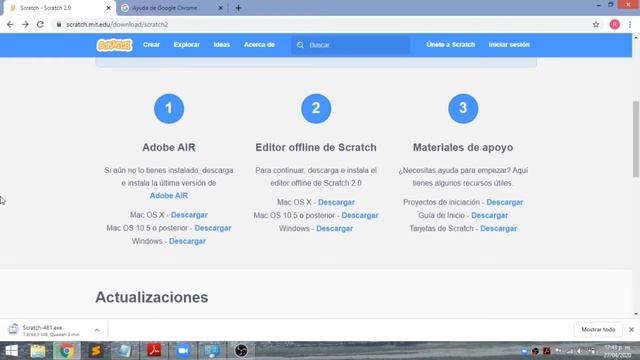Viewport: 640px width, 360px height.
Task: Download Scratch editor for Mac OS 10.5
Action: (360, 215)
